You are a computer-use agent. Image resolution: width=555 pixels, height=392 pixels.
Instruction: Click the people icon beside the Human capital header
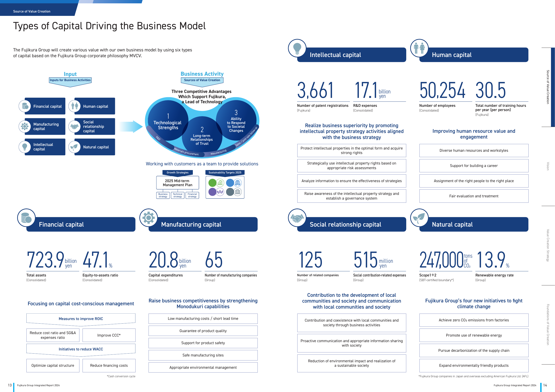pyautogui.click(x=419, y=48)
